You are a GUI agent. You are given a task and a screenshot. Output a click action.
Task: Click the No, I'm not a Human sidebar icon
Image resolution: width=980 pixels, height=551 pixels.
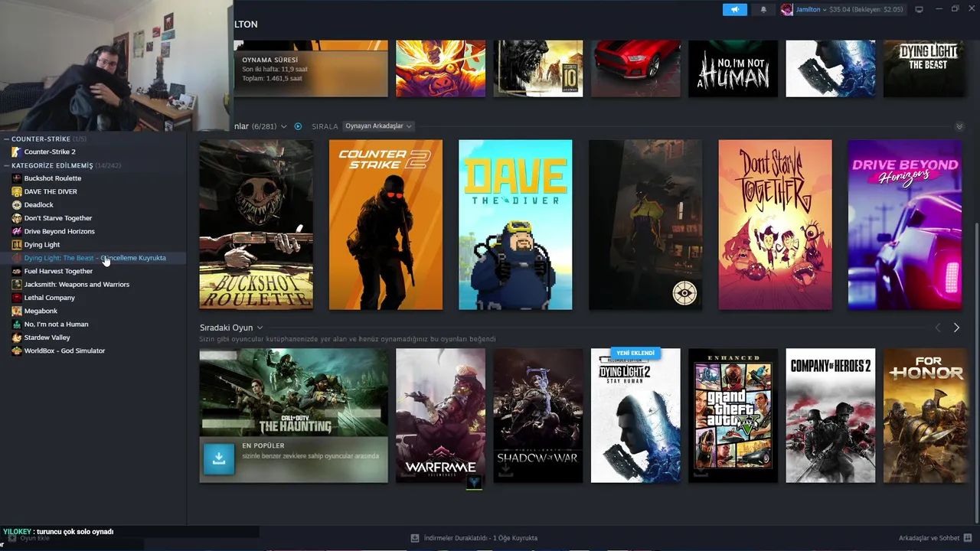[x=17, y=324]
